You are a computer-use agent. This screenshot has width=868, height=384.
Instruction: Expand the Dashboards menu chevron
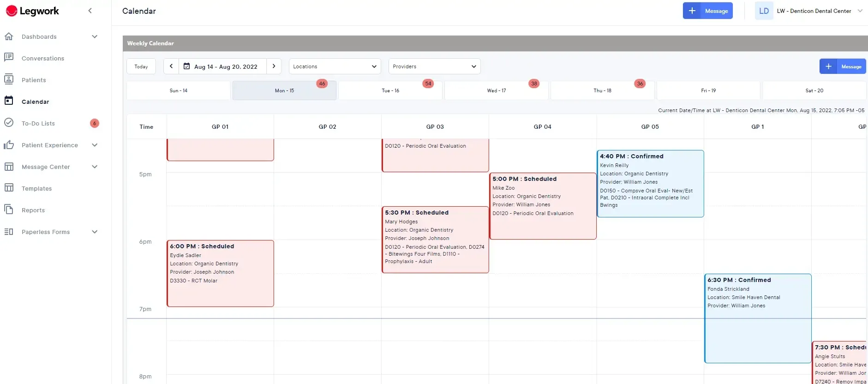point(95,36)
